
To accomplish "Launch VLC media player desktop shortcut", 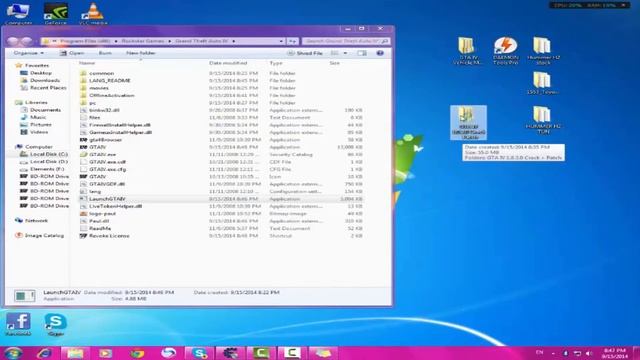I will (93, 14).
